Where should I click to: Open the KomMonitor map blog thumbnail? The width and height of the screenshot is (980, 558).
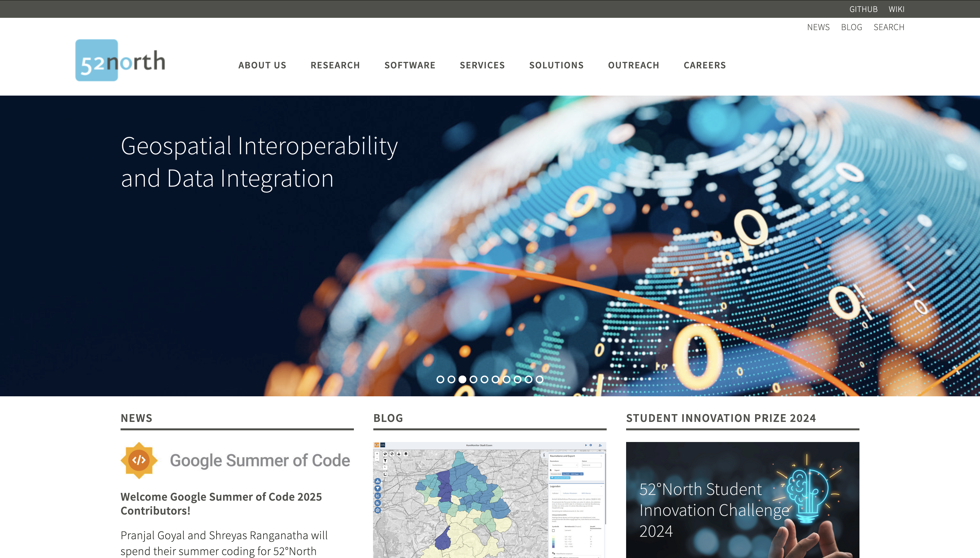[489, 500]
